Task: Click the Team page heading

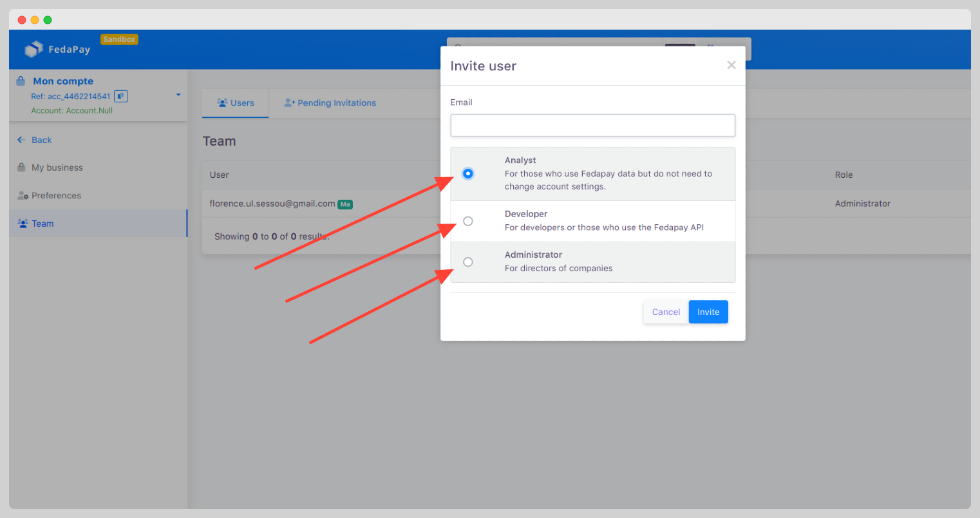Action: 219,141
